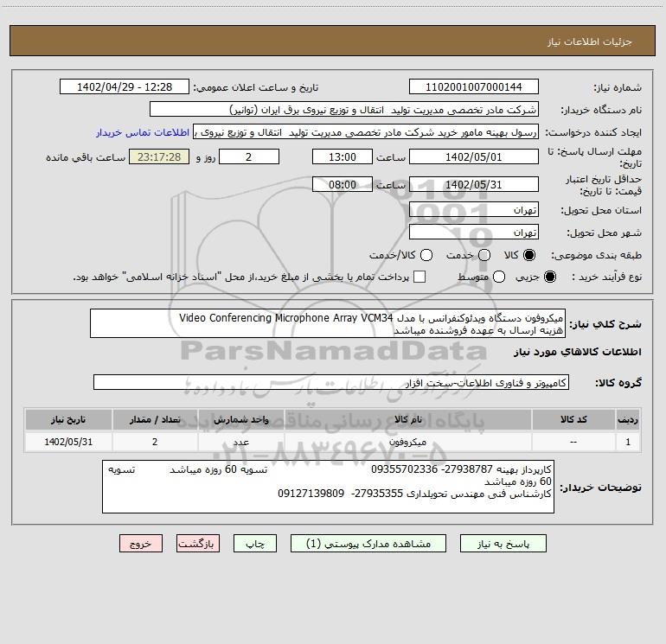The width and height of the screenshot is (666, 644).
Task: Click the شرح کلی نیاز description box
Action: pos(328,323)
